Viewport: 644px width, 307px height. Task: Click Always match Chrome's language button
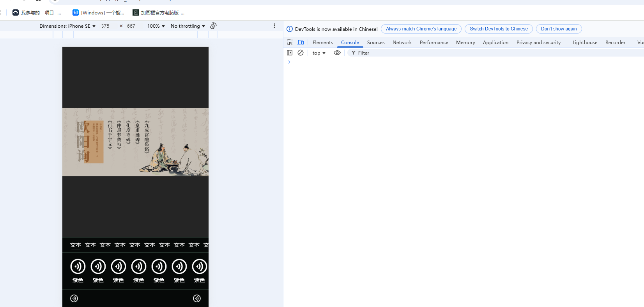tap(421, 29)
